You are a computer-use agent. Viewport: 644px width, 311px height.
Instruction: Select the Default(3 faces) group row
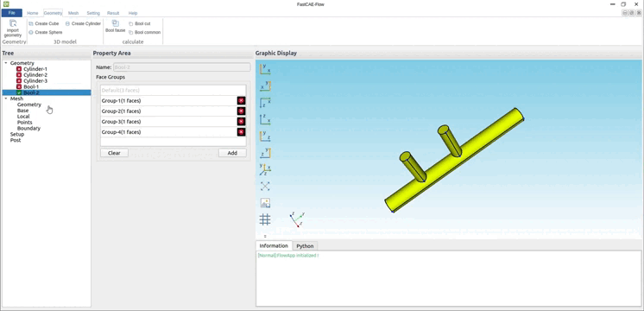[x=173, y=91]
